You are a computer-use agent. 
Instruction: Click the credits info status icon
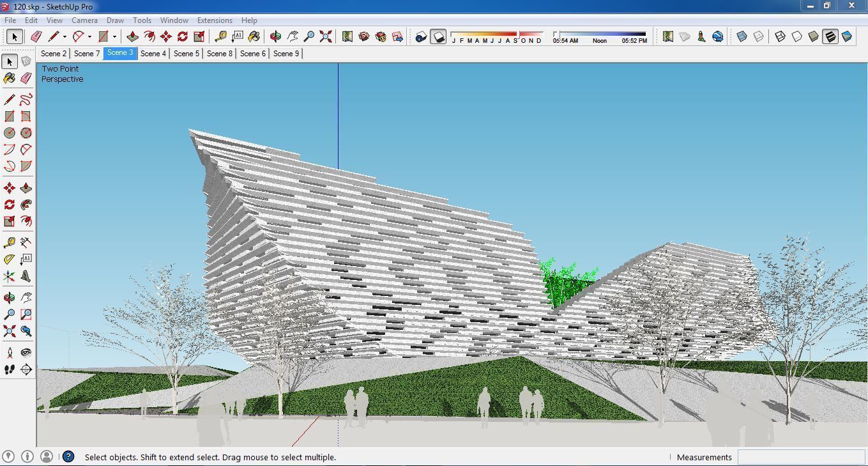(x=27, y=456)
